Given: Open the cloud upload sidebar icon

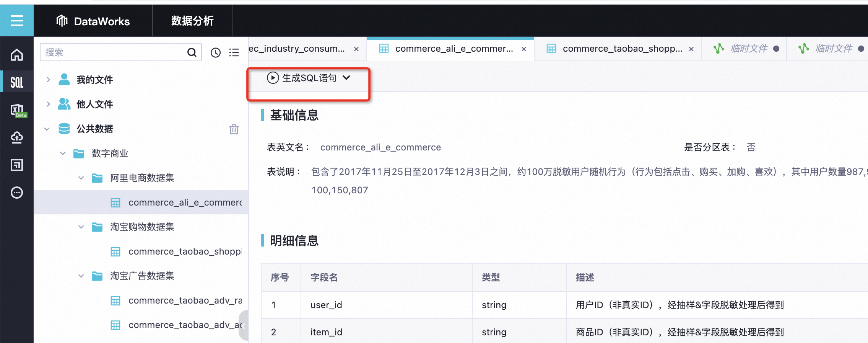Looking at the screenshot, I should (17, 137).
